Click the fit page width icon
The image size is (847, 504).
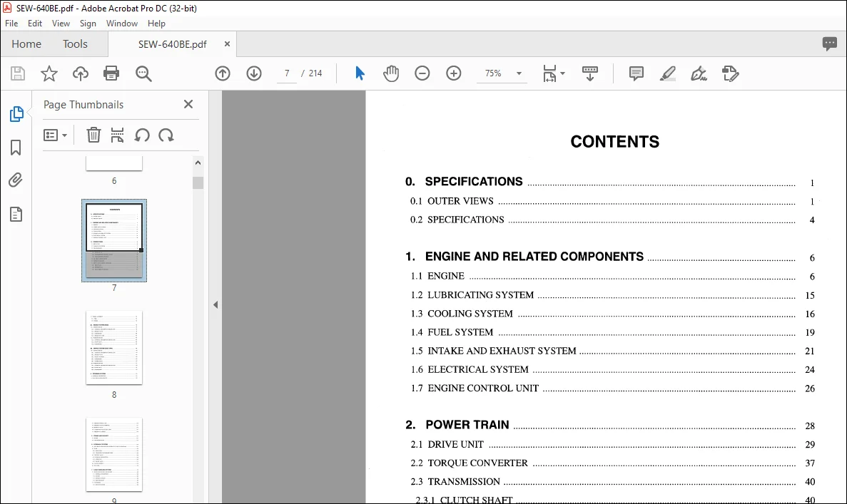(549, 73)
